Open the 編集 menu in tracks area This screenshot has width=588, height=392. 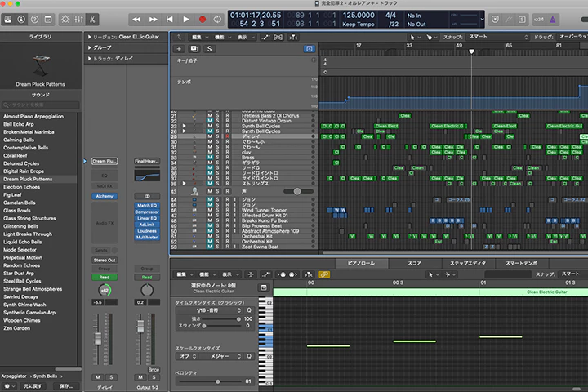coord(199,37)
